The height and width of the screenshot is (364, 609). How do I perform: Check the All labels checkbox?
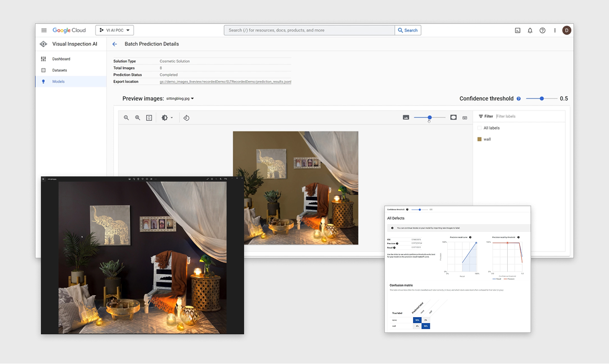[479, 128]
